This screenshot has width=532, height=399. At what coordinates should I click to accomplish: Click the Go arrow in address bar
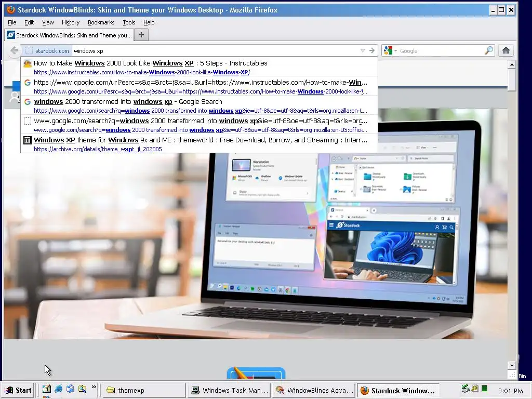point(372,50)
